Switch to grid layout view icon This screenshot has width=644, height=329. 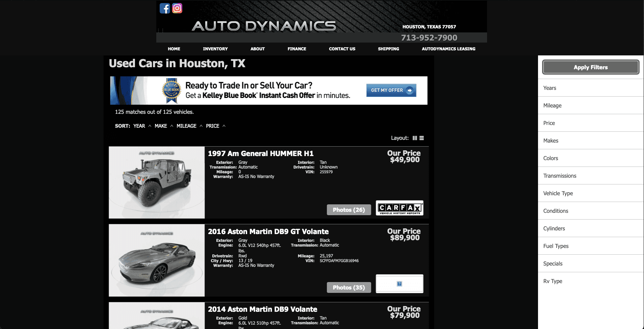point(415,138)
